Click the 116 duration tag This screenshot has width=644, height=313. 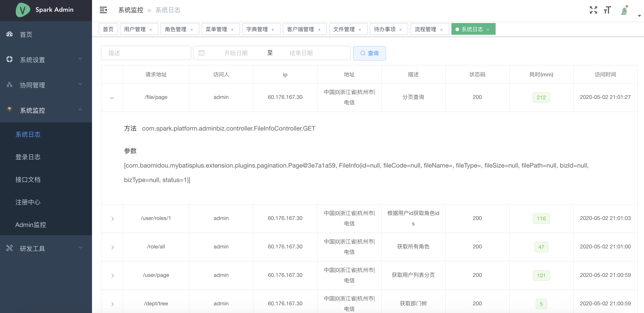tap(541, 219)
